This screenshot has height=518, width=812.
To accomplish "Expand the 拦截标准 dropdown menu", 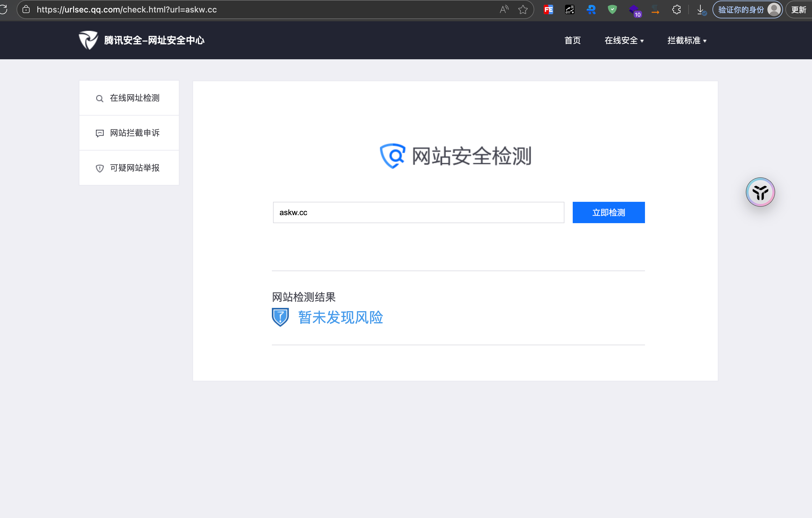I will tap(686, 41).
